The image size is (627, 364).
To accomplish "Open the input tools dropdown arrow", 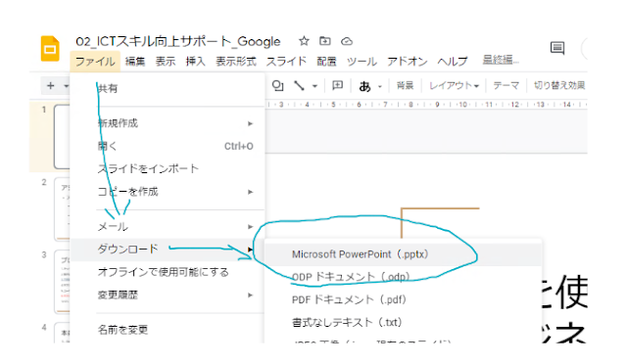I will tap(380, 86).
